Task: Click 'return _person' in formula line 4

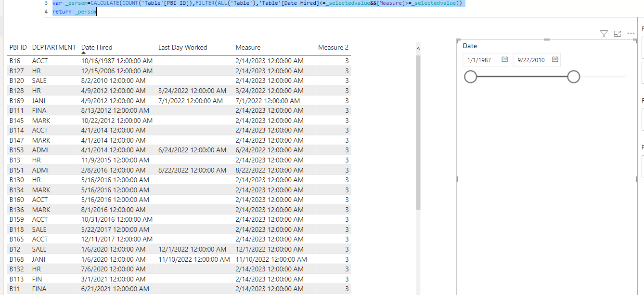Action: 75,12
